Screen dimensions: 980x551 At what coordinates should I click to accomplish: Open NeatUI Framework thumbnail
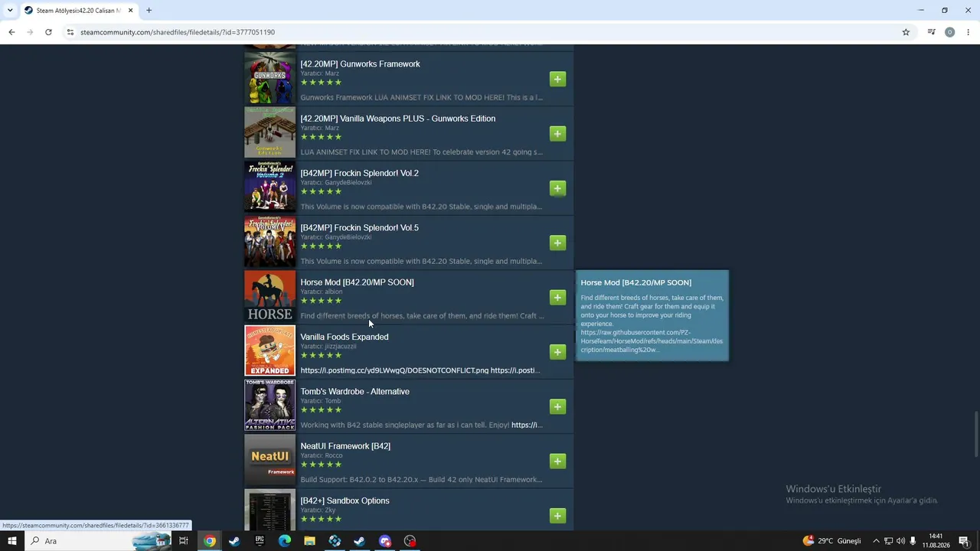tap(269, 460)
